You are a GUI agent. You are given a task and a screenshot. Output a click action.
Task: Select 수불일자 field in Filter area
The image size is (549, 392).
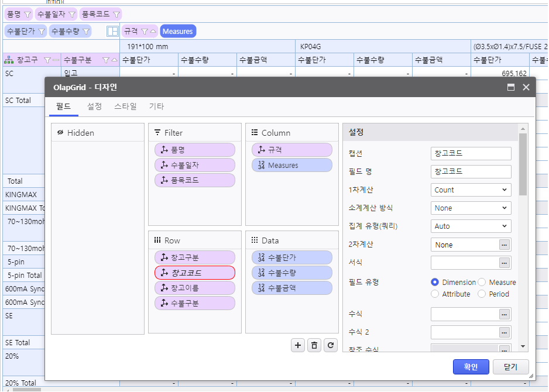click(195, 165)
